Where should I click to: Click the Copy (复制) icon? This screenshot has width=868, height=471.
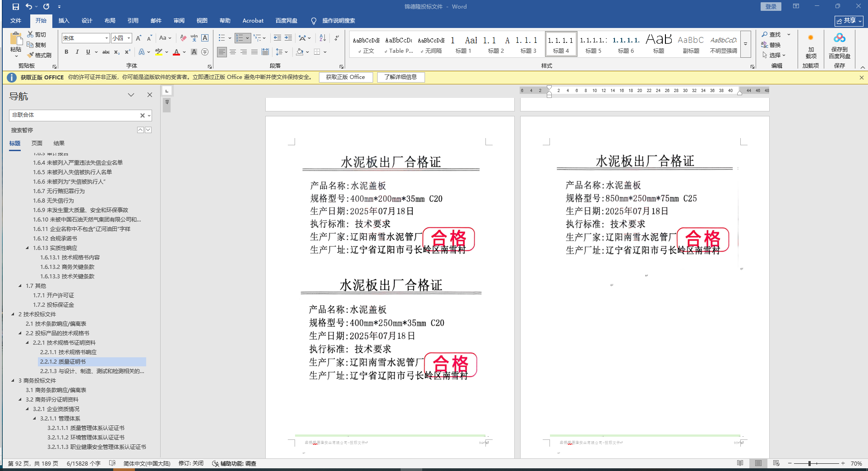pos(30,45)
